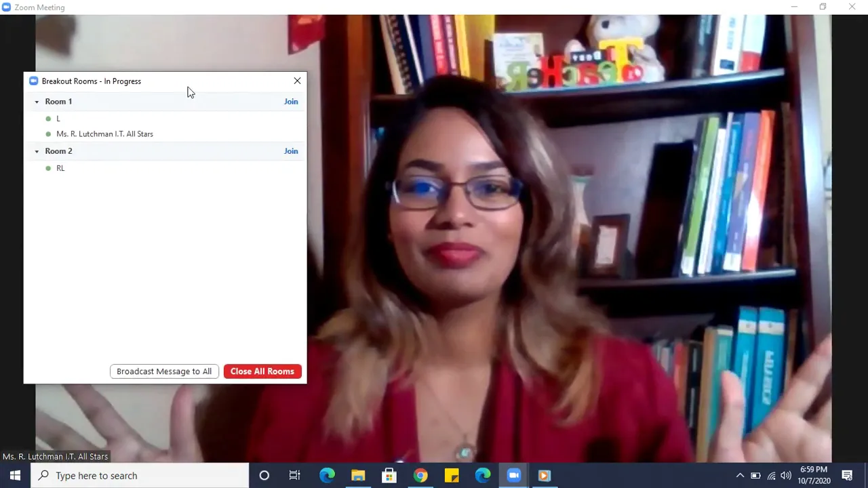The height and width of the screenshot is (488, 868).
Task: Open the Windows Start menu
Action: [15, 476]
